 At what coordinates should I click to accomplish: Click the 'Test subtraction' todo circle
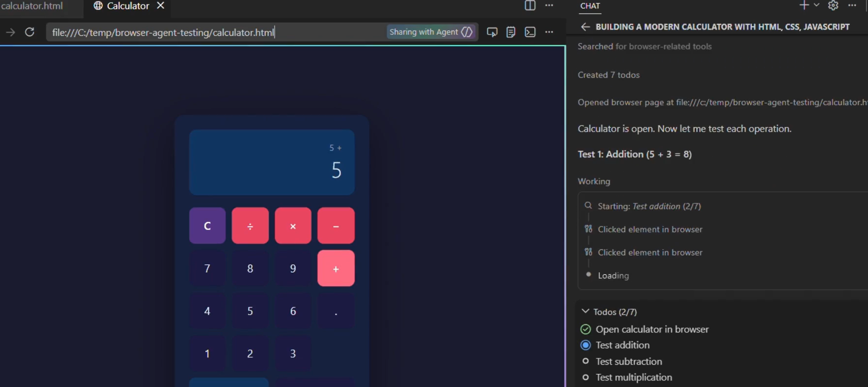585,361
